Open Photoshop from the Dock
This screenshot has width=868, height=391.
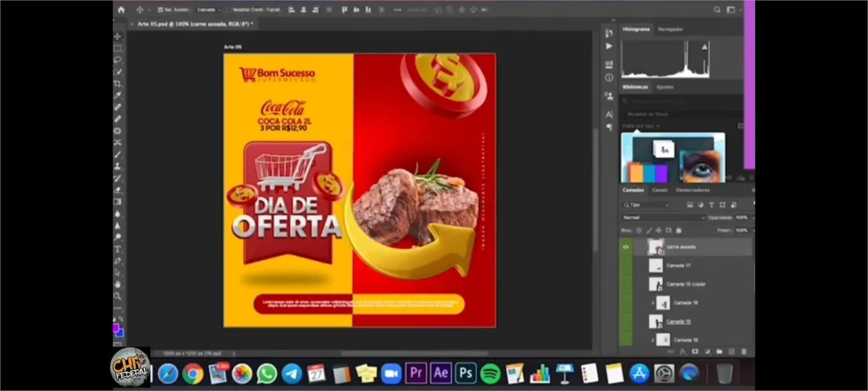(x=466, y=373)
